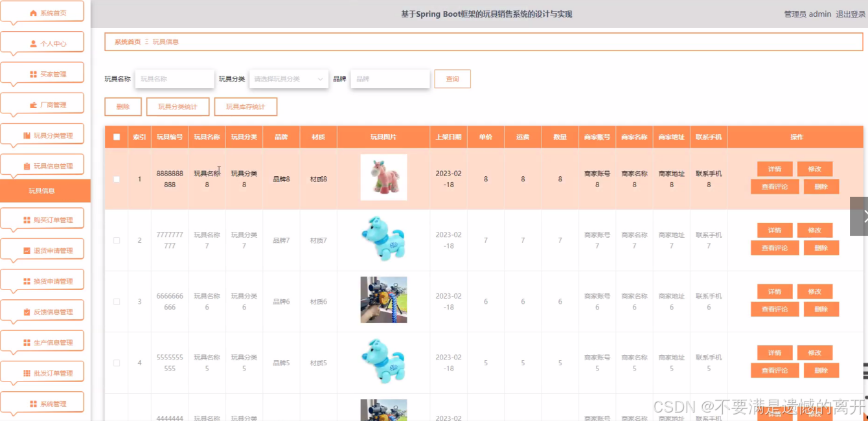Image resolution: width=868 pixels, height=421 pixels.
Task: Click the 玩具编号 column header
Action: (x=170, y=137)
